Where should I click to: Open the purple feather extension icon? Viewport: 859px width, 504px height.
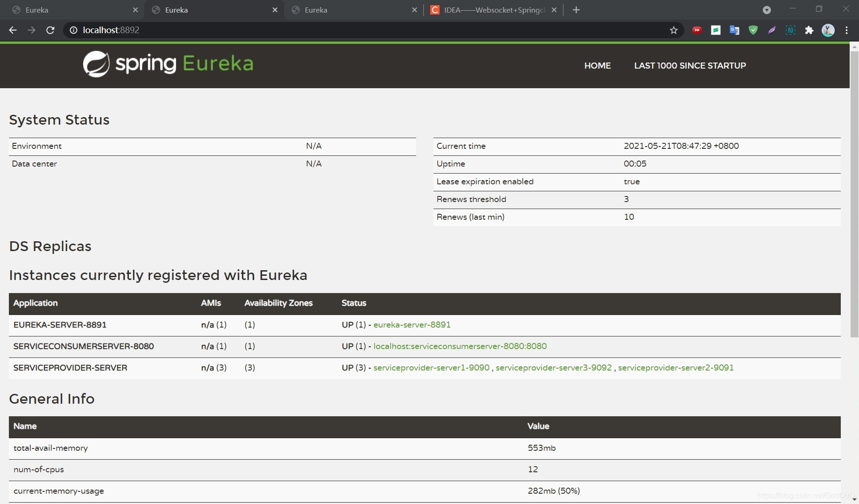(772, 30)
